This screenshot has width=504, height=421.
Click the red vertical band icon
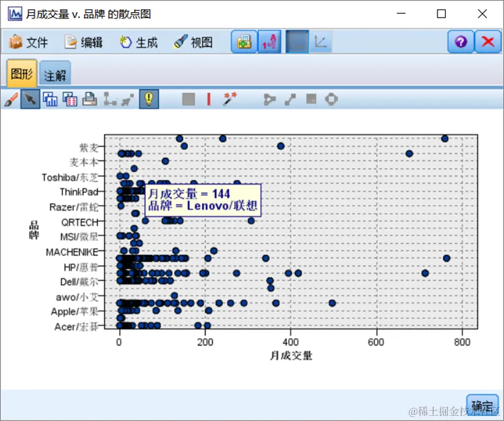pos(209,99)
